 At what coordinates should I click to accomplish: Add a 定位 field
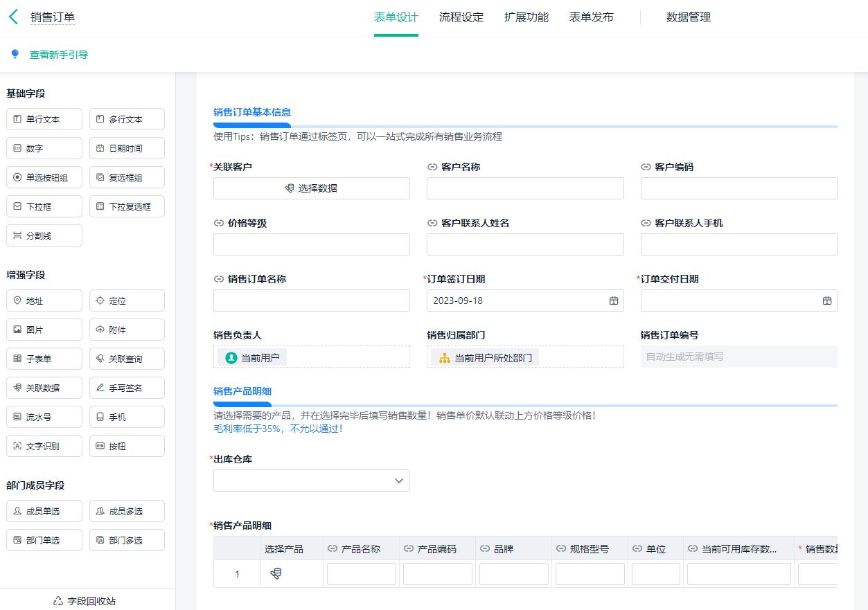click(x=127, y=300)
